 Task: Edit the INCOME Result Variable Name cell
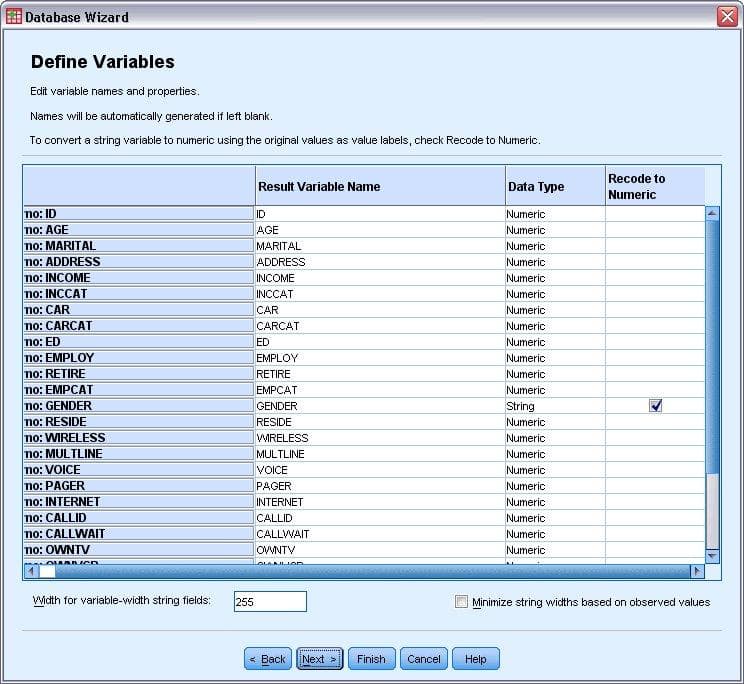coord(379,278)
